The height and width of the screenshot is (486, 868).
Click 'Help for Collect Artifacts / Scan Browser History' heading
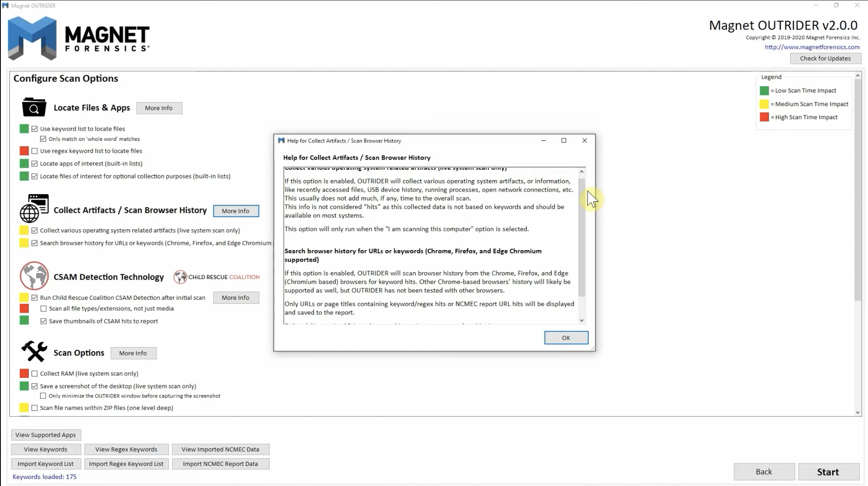pyautogui.click(x=357, y=158)
